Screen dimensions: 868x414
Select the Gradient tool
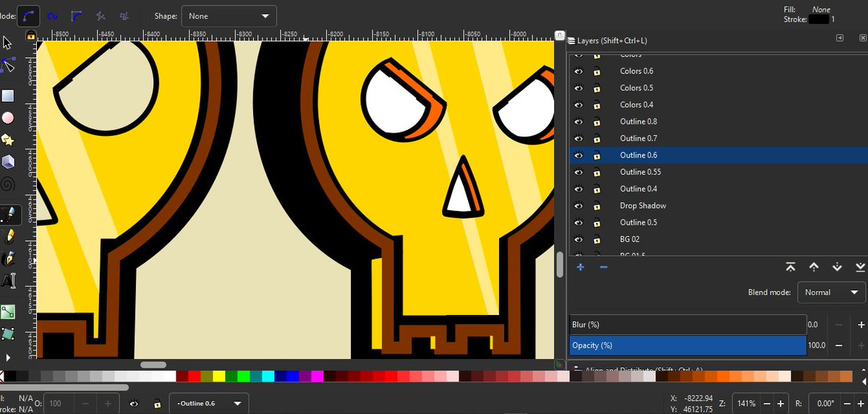click(8, 312)
